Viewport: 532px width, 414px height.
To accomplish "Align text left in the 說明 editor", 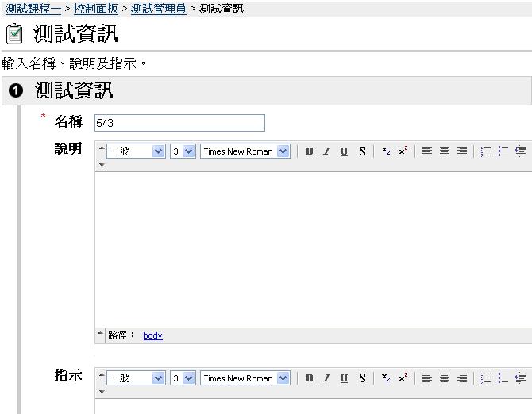I will tap(427, 151).
